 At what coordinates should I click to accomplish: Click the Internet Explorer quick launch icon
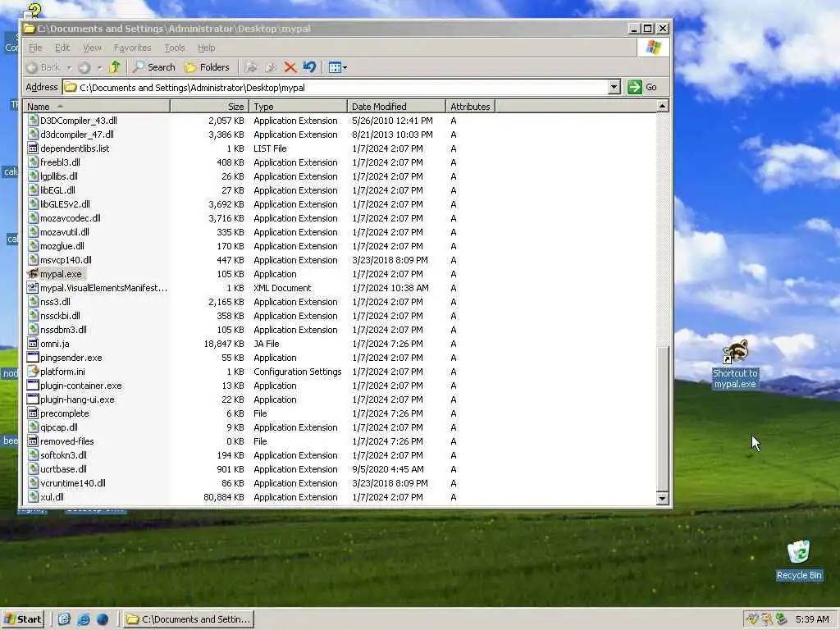84,619
